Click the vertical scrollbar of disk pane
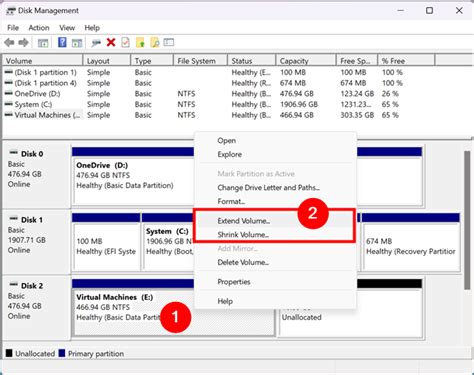The image size is (474, 375). point(468,220)
